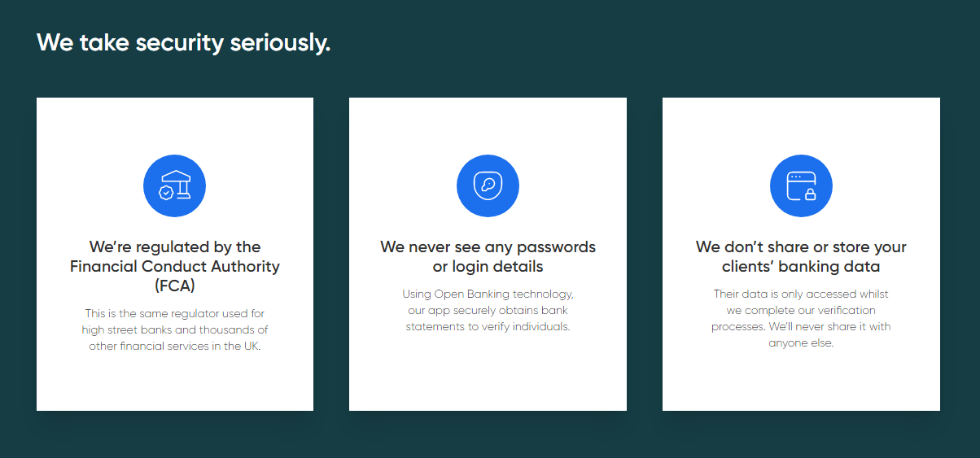Click the "high street banks" description line

click(175, 329)
